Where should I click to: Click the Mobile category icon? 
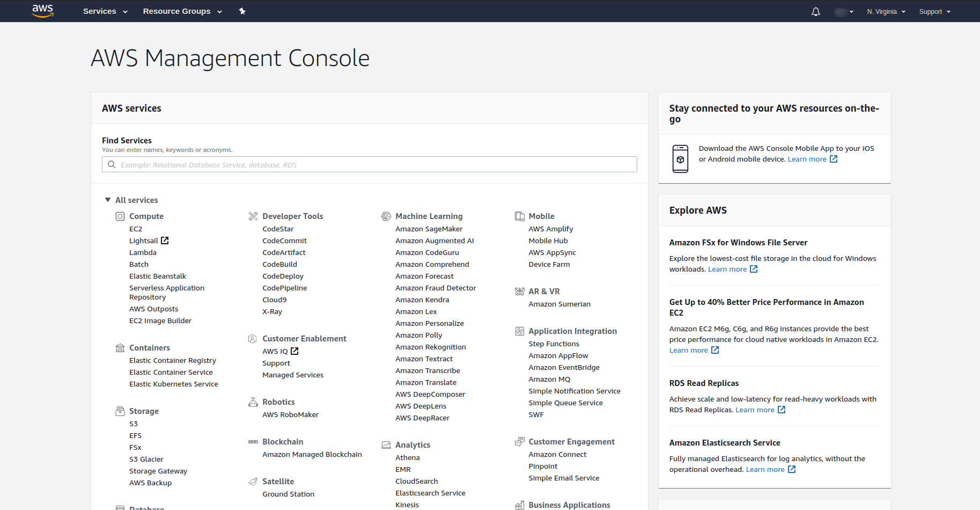520,216
